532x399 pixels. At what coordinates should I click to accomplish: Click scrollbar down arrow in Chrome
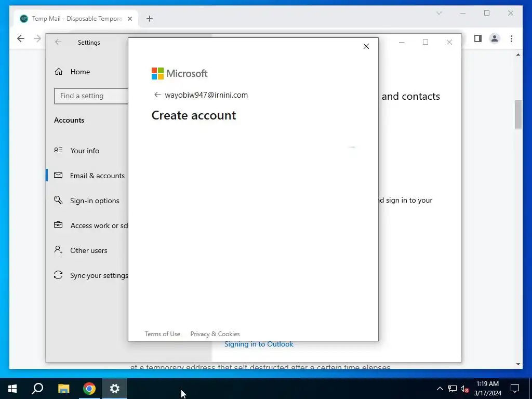[x=518, y=364]
